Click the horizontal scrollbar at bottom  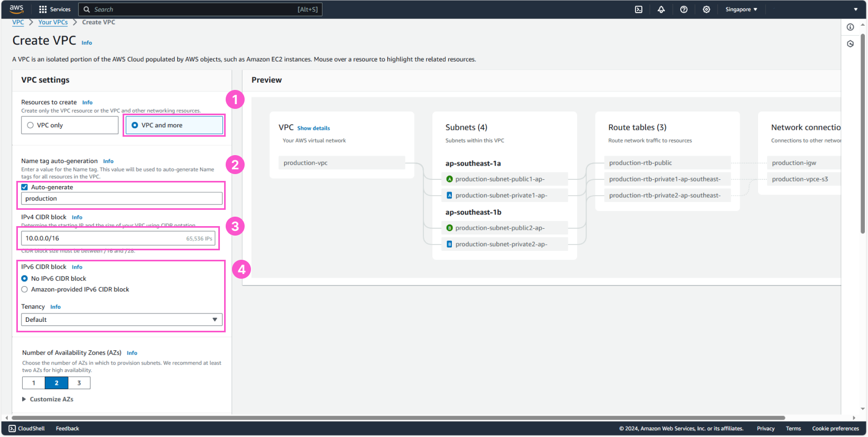398,418
